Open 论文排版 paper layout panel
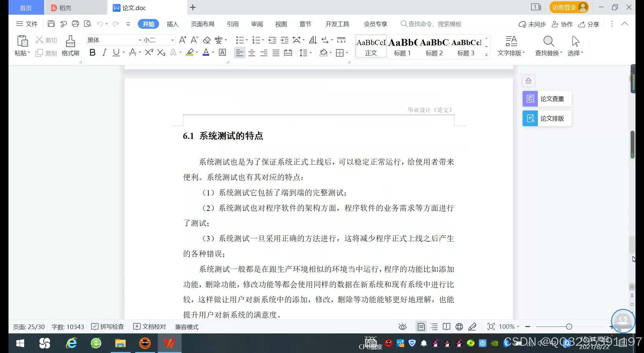644x353 pixels. 547,118
